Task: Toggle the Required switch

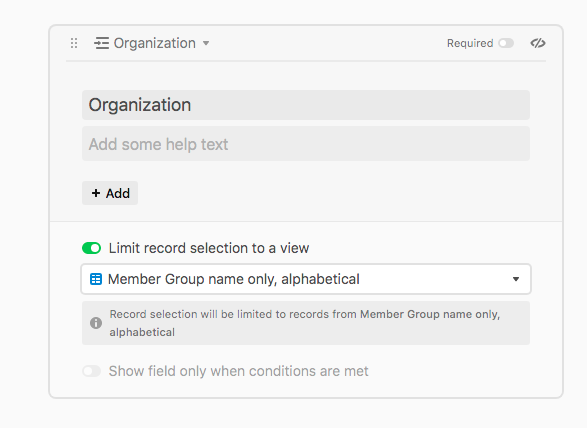Action: tap(506, 43)
